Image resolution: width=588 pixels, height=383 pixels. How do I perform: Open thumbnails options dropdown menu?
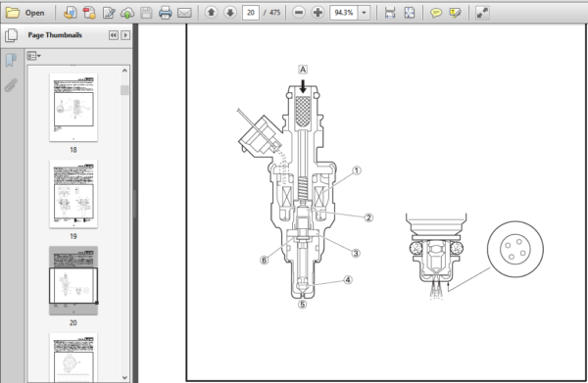(x=33, y=56)
